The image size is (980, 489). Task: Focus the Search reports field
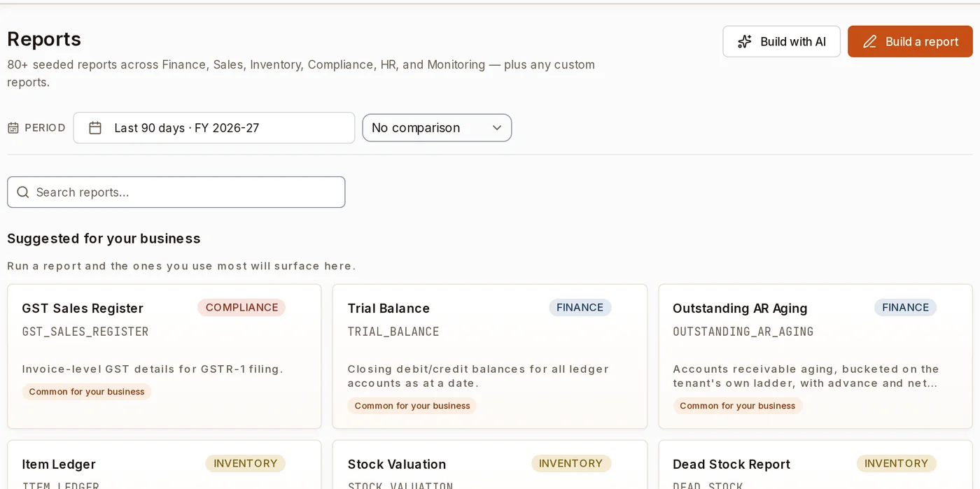pyautogui.click(x=176, y=192)
